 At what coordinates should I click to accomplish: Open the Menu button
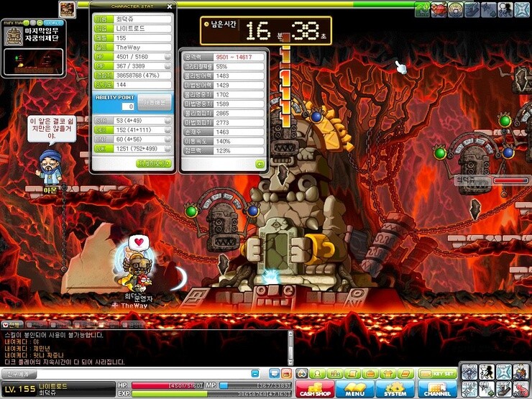[355, 389]
